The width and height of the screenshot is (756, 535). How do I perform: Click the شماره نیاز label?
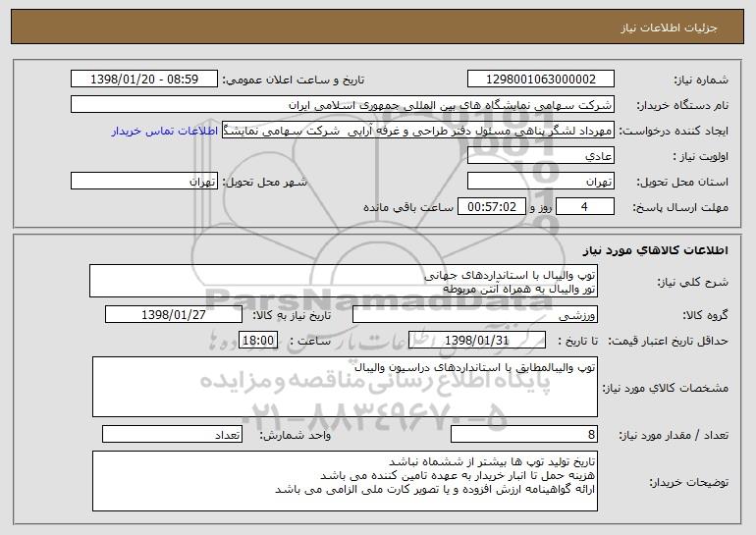coord(701,80)
